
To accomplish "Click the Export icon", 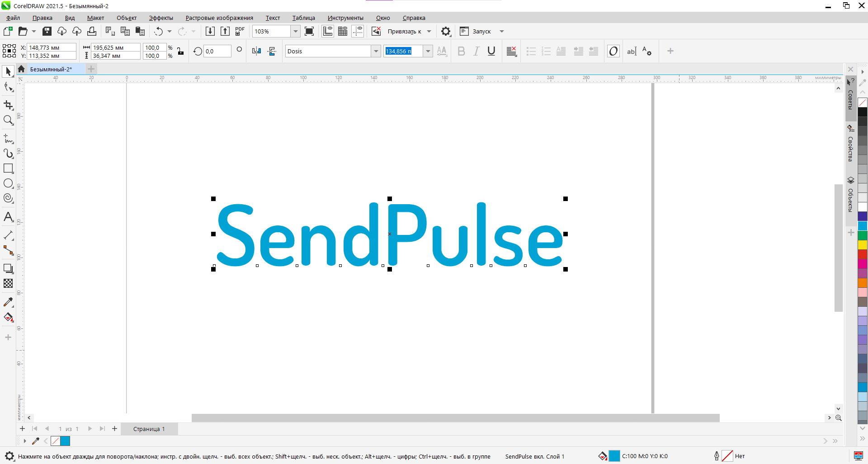I will [x=225, y=31].
